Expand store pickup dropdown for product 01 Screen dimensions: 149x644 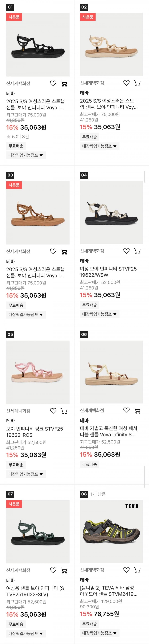[26, 155]
